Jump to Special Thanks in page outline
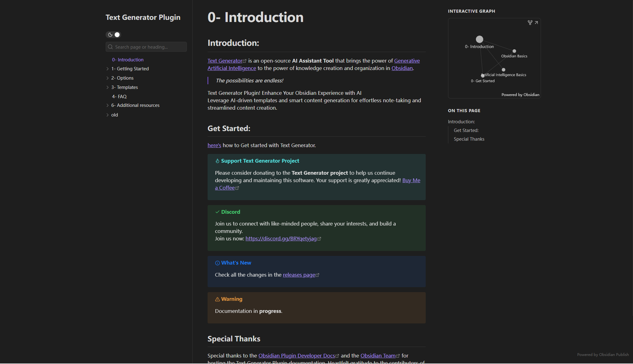Viewport: 633px width, 364px height. (x=469, y=139)
